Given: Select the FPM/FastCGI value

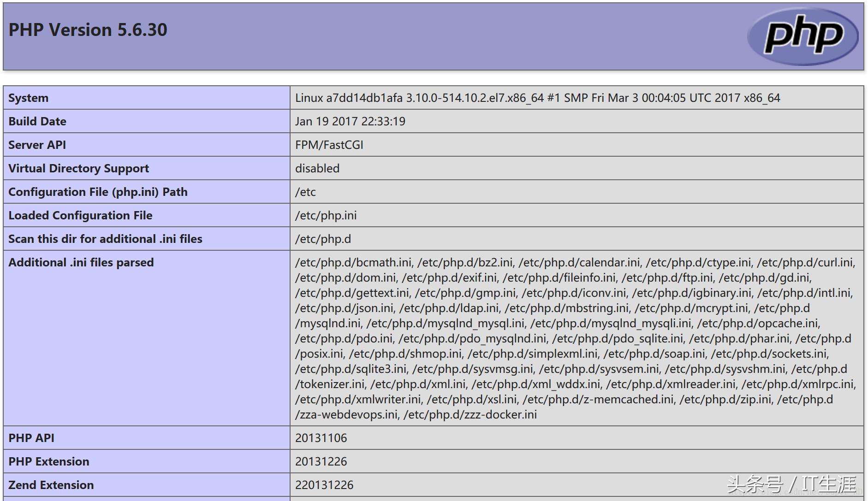Looking at the screenshot, I should pyautogui.click(x=329, y=145).
